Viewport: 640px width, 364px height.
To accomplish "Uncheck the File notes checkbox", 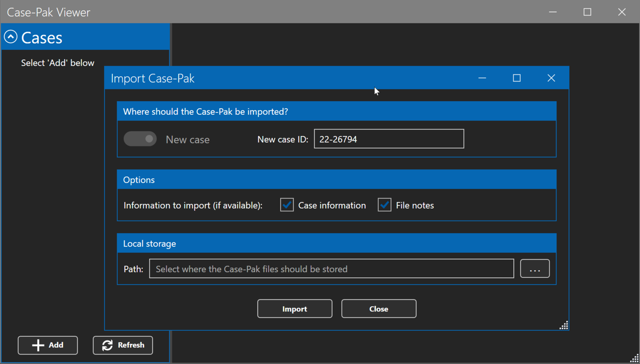I will 385,205.
